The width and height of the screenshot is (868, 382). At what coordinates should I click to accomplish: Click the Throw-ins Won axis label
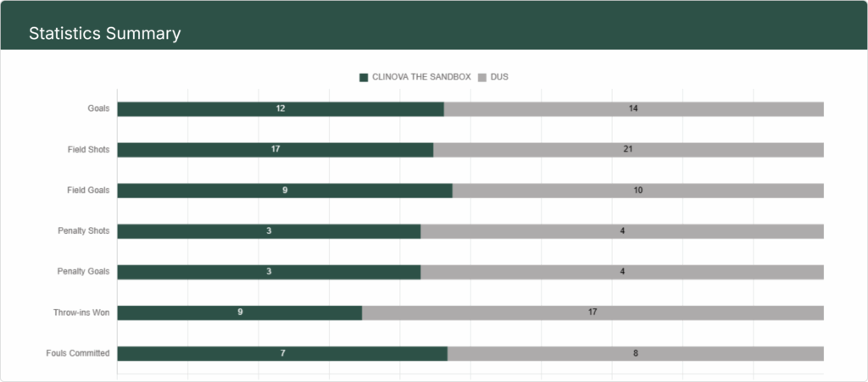tap(81, 313)
